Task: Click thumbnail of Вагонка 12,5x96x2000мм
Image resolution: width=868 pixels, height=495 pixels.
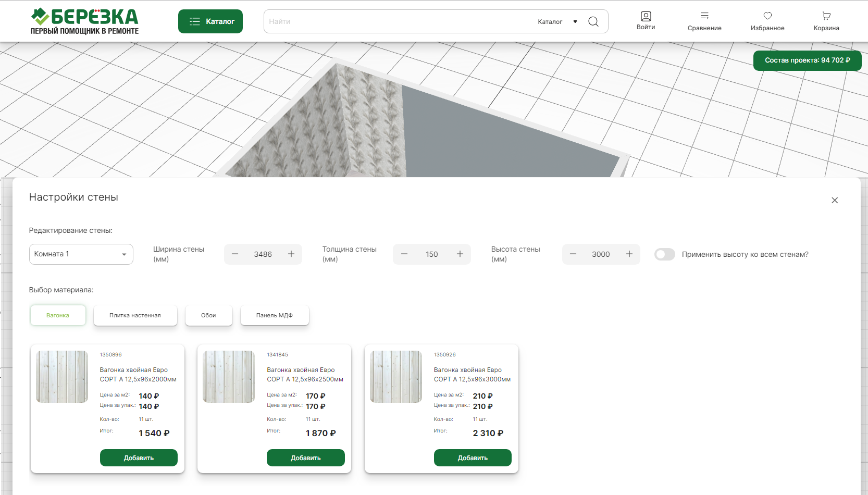Action: [62, 377]
